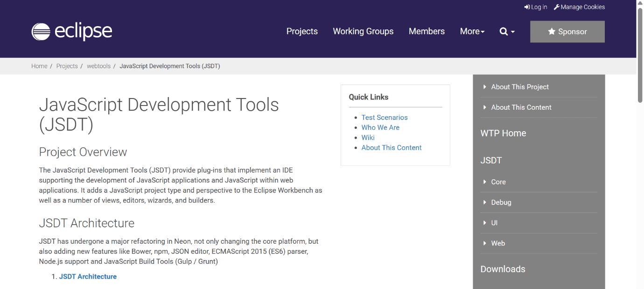
Task: Open Test Scenarios quick link
Action: click(x=385, y=118)
